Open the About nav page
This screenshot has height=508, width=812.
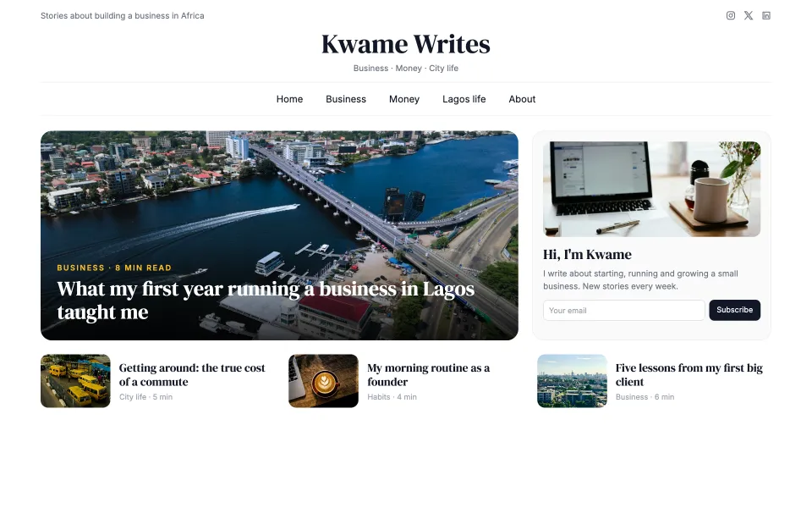(522, 99)
